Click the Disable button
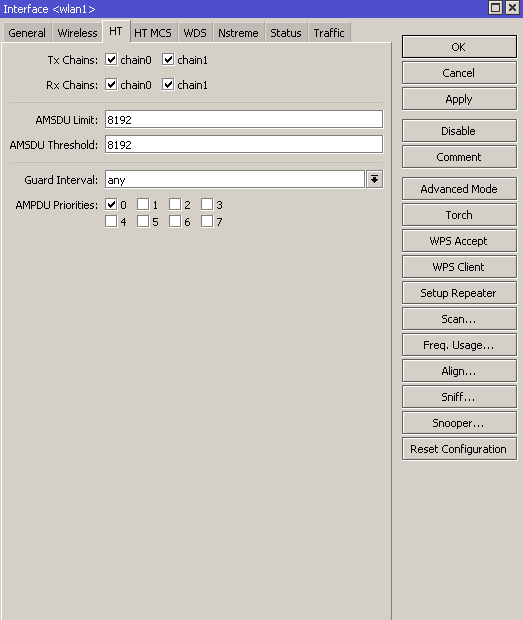This screenshot has height=620, width=523. coord(459,131)
